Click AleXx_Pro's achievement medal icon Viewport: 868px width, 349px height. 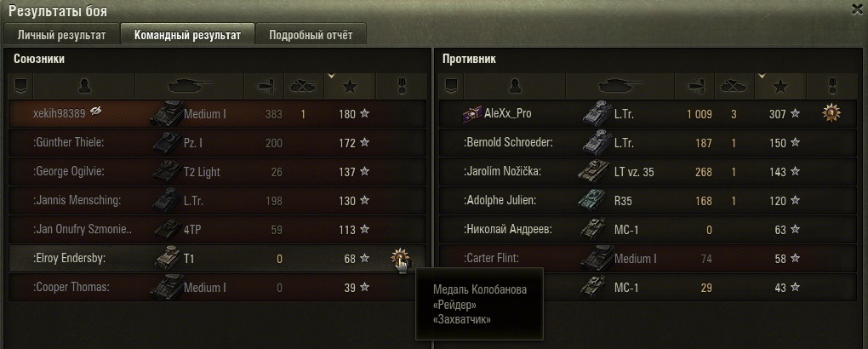coord(831,113)
